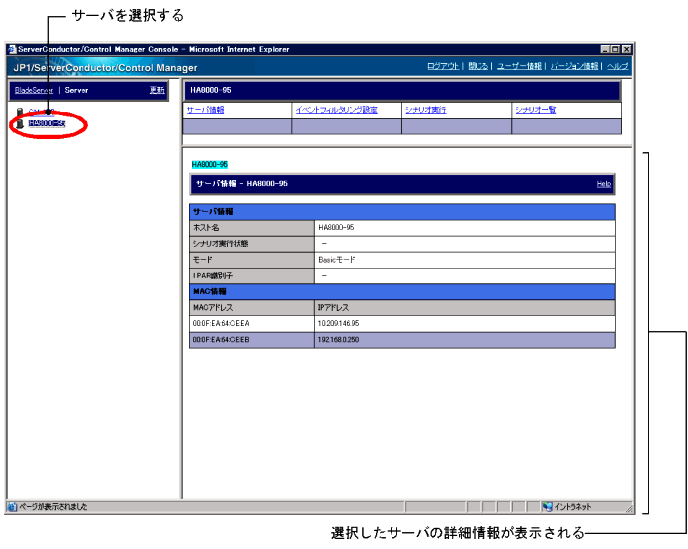Click the page icon in the status bar
Viewport: 688px width, 549px height.
pos(12,507)
